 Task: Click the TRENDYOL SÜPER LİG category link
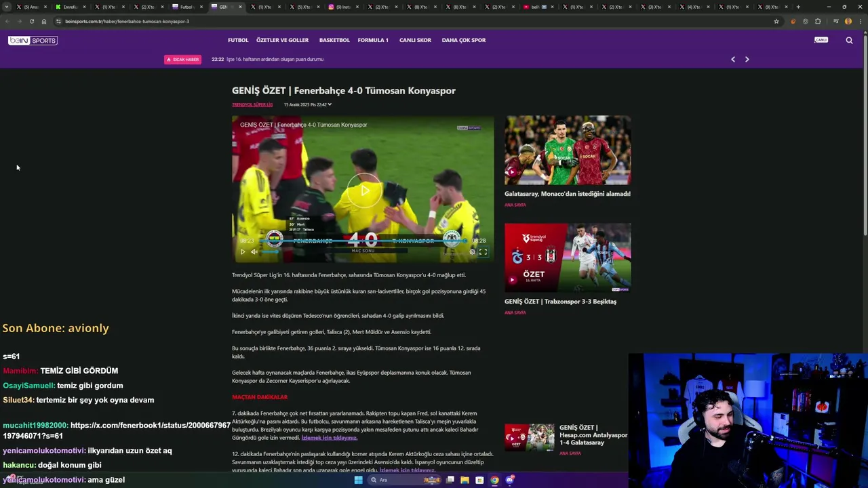coord(252,104)
